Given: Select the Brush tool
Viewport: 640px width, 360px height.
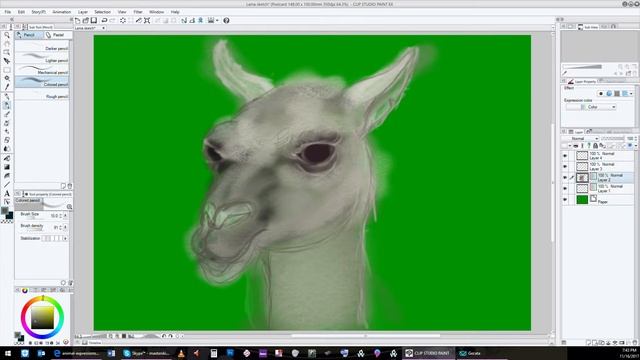Looking at the screenshot, I should [7, 114].
